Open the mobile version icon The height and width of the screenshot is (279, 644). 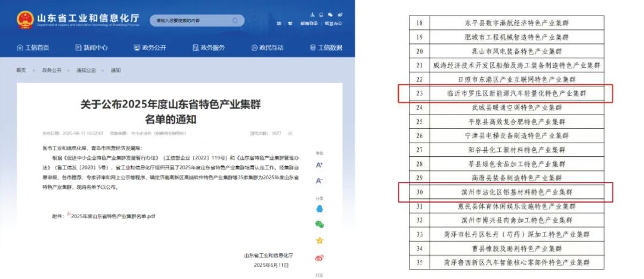point(321,14)
